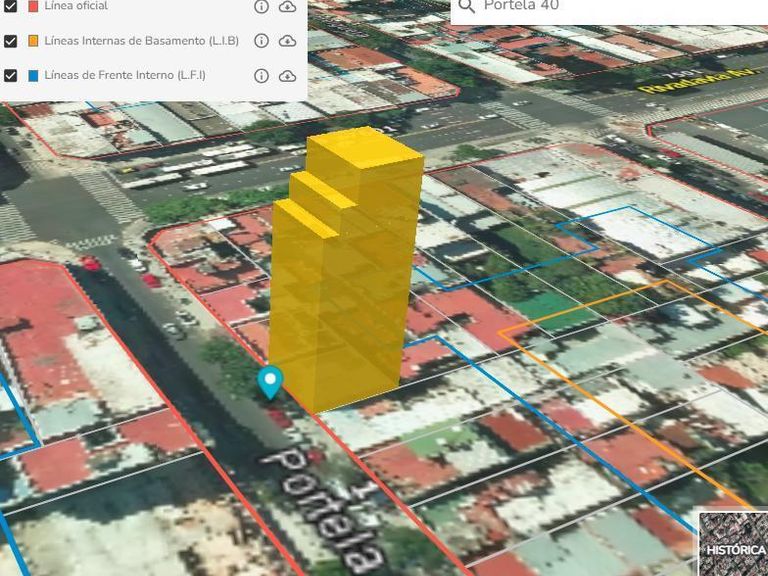Uncheck the Línea oficial checkbox
This screenshot has height=576, width=768.
(10, 6)
